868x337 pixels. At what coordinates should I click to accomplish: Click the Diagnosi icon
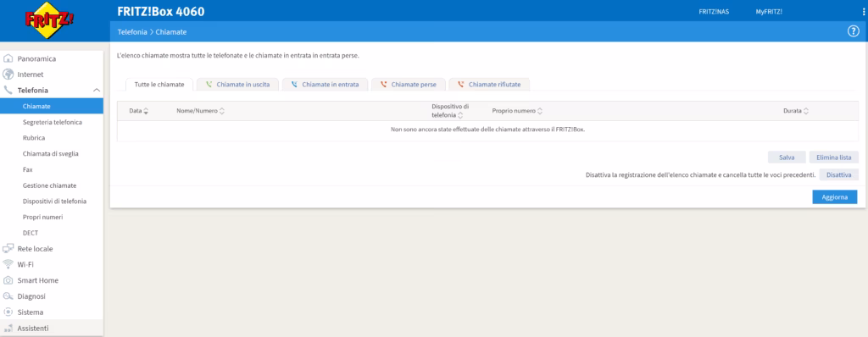(x=8, y=296)
